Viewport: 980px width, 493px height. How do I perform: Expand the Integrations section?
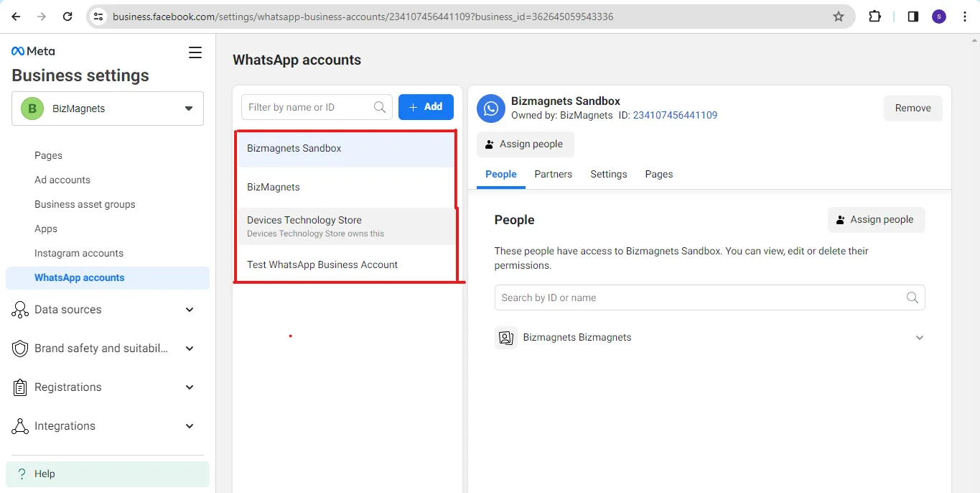tap(190, 426)
